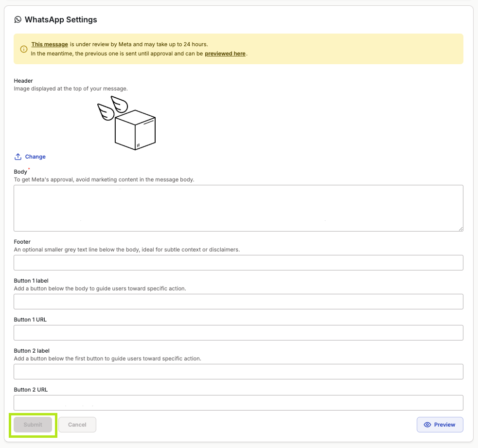The width and height of the screenshot is (478, 448).
Task: Focus the Button 1 URL field
Action: click(x=238, y=333)
